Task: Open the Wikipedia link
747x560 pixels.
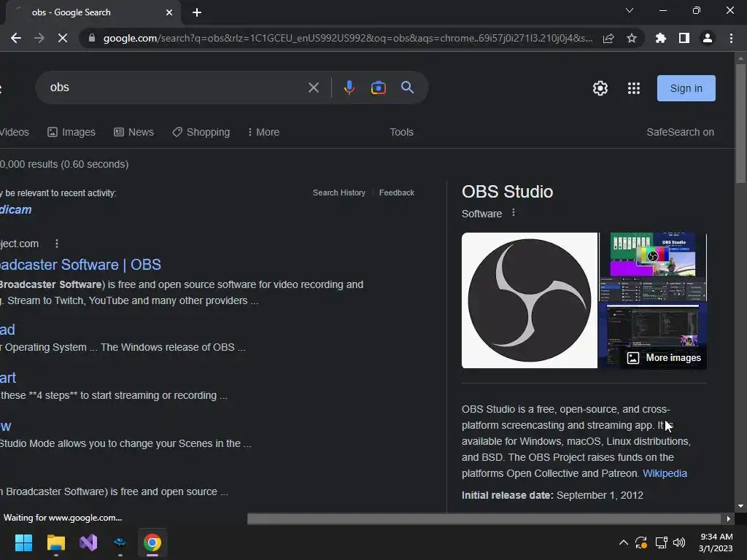Action: 665,473
